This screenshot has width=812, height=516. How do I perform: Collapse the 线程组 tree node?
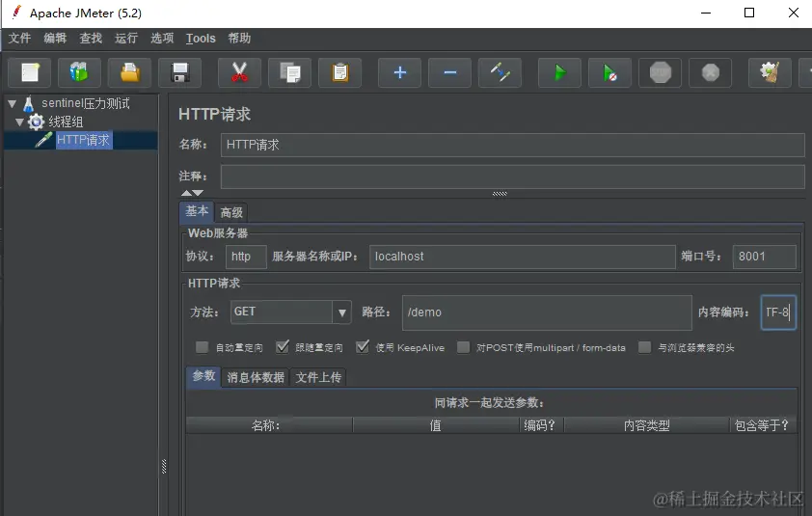[19, 122]
